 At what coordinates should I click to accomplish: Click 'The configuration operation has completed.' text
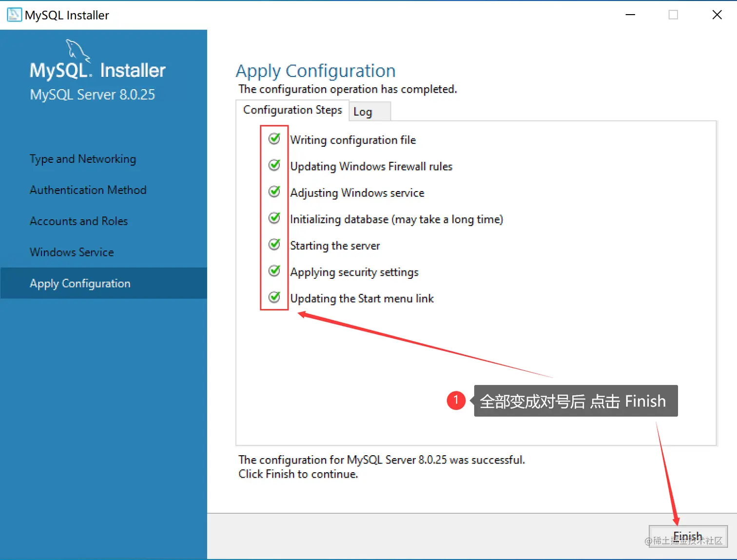(x=348, y=89)
